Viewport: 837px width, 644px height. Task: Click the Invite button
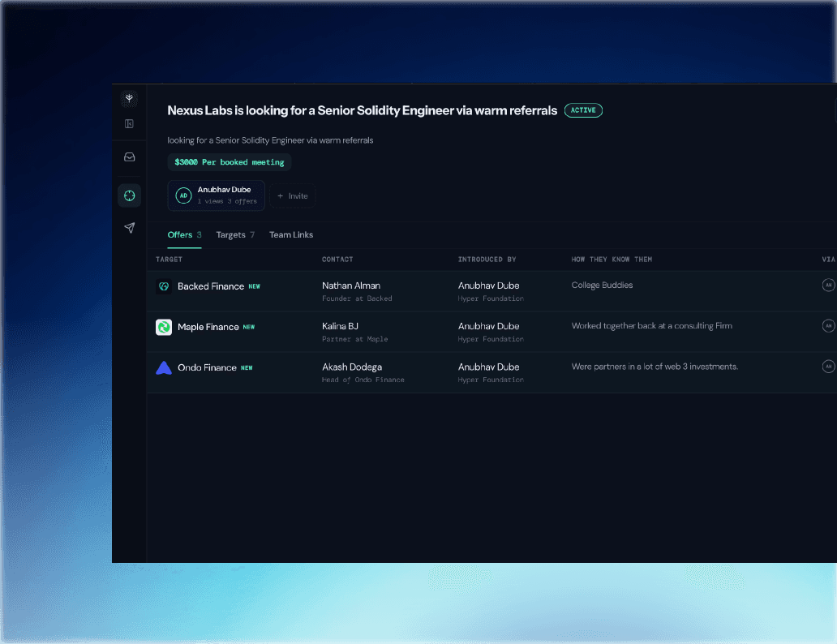point(293,196)
